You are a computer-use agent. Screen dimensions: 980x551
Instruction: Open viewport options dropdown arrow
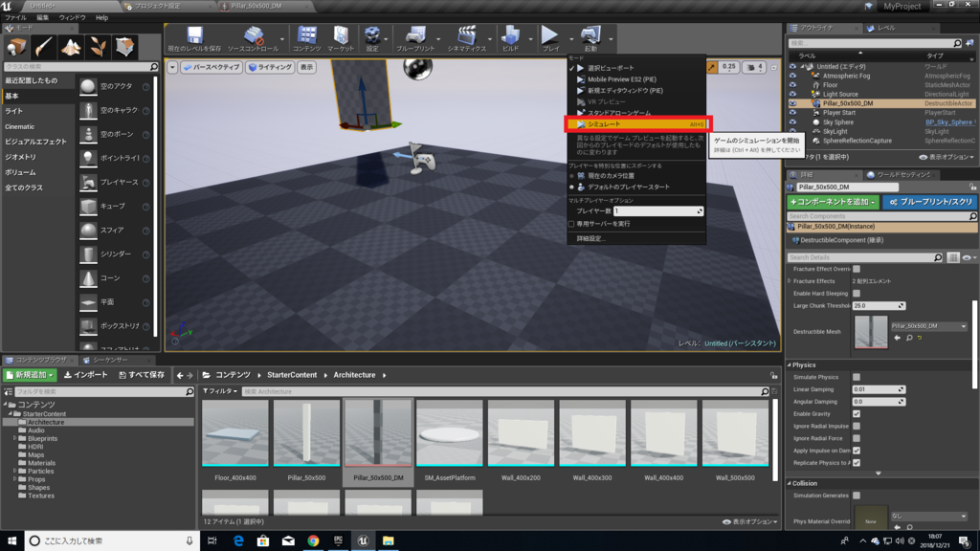pyautogui.click(x=172, y=68)
